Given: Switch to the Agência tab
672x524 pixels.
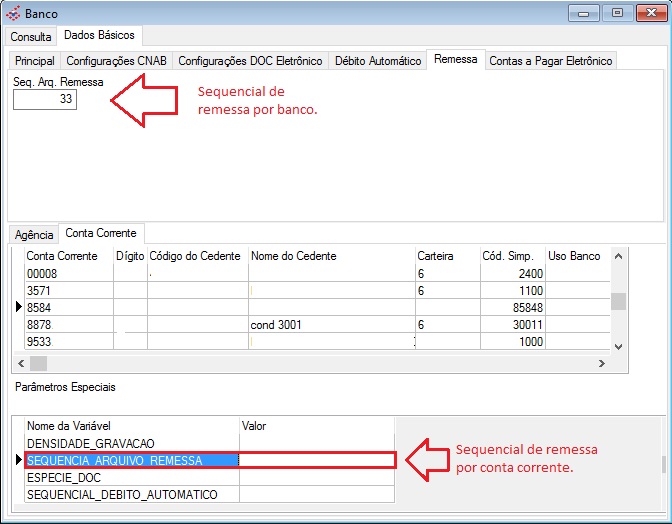Looking at the screenshot, I should pos(33,234).
